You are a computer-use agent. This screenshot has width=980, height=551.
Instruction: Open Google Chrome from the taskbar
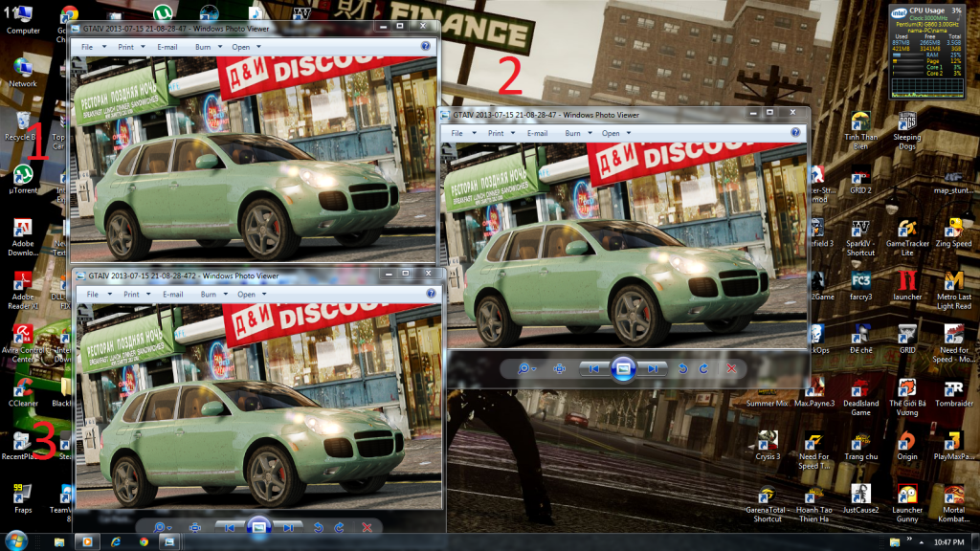coord(144,541)
